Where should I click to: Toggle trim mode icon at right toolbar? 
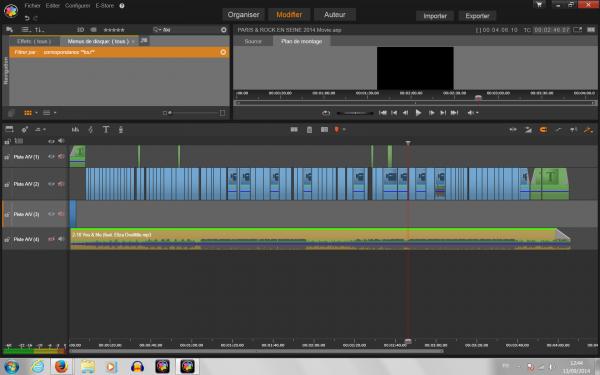pyautogui.click(x=513, y=130)
